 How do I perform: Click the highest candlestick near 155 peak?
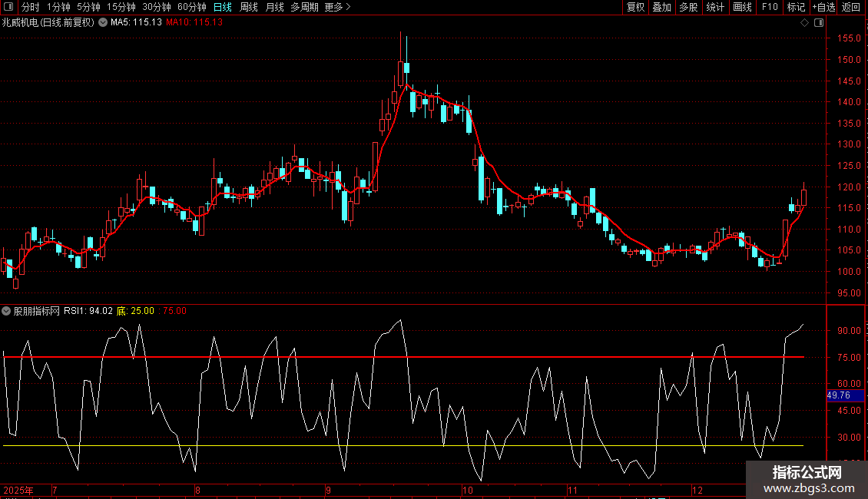click(401, 73)
